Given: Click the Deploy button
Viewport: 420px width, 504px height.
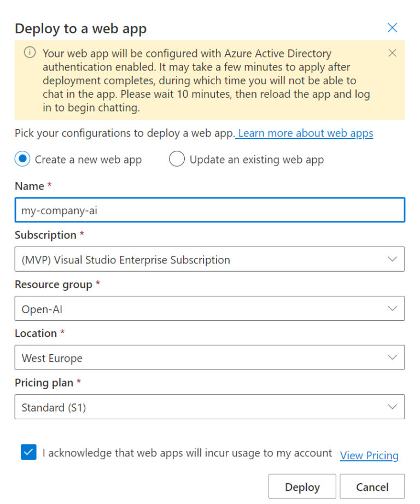Looking at the screenshot, I should point(302,487).
